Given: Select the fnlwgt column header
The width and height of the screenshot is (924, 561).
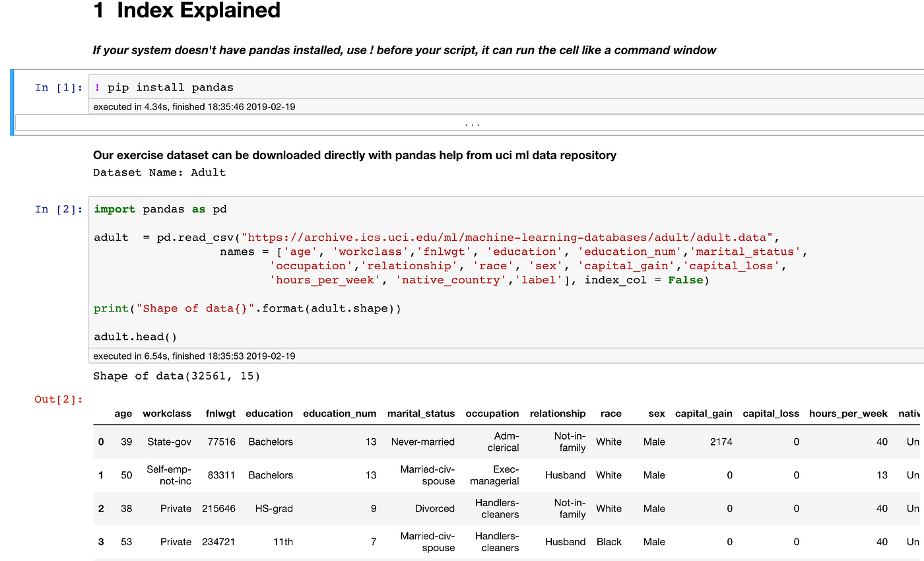Looking at the screenshot, I should click(220, 414).
